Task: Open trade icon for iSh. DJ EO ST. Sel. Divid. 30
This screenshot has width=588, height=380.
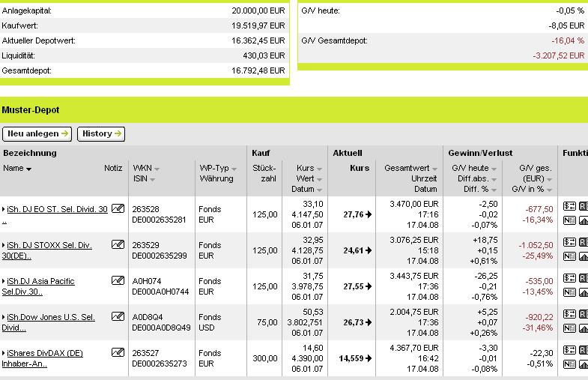Action: point(569,206)
